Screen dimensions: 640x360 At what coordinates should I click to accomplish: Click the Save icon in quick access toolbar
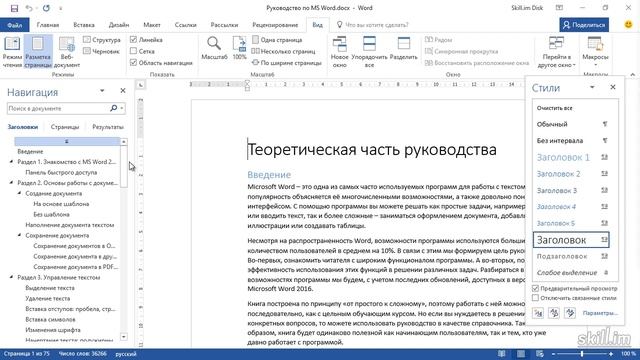pyautogui.click(x=14, y=8)
